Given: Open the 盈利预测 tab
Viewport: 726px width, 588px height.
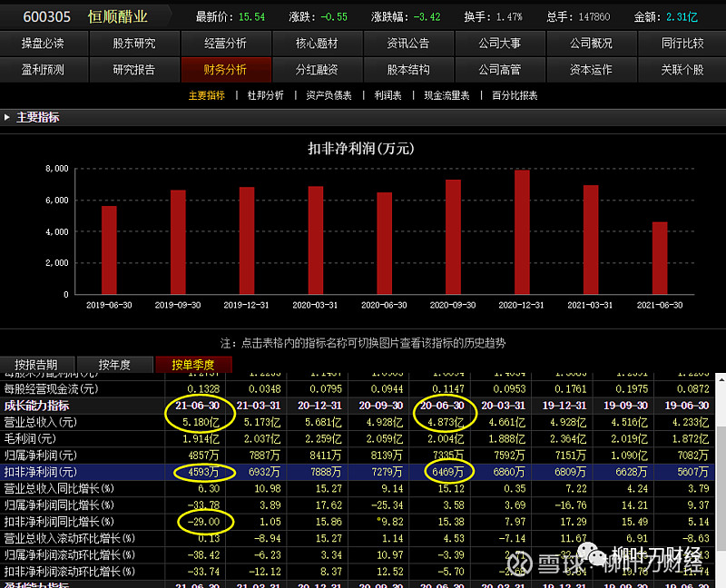Looking at the screenshot, I should coord(43,70).
